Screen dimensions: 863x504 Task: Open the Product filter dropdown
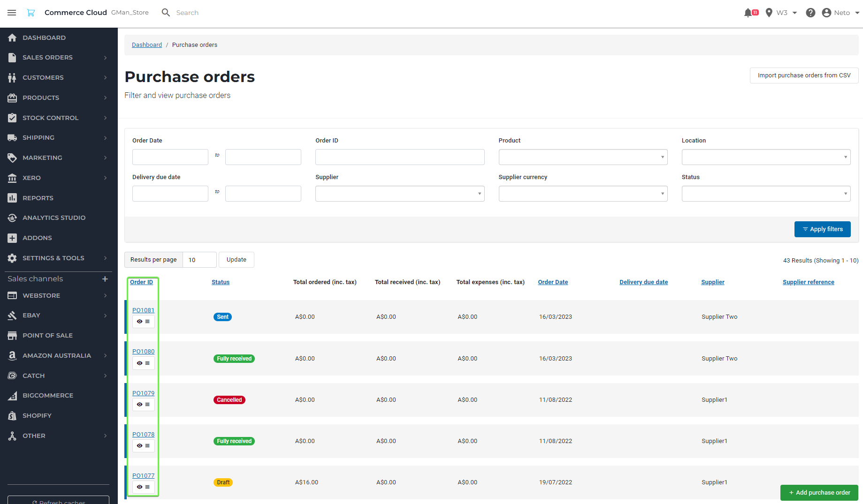tap(583, 157)
